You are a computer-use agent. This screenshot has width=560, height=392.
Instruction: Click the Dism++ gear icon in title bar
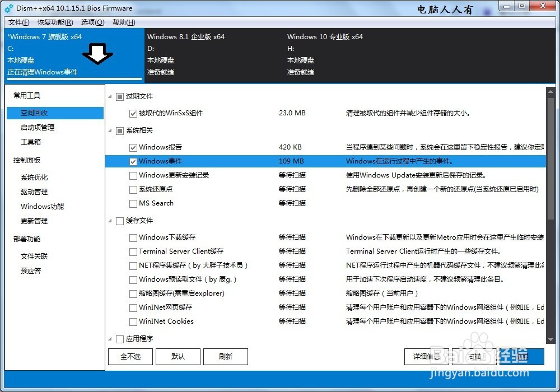(9, 8)
